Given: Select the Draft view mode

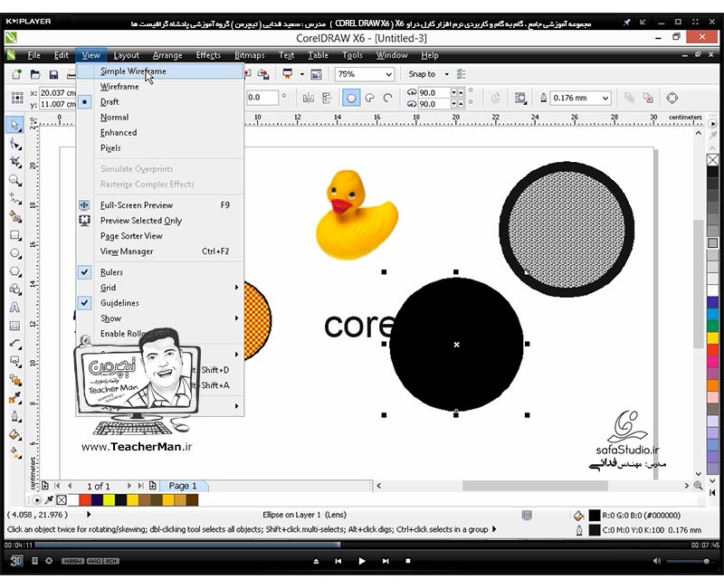Looking at the screenshot, I should [x=160, y=101].
